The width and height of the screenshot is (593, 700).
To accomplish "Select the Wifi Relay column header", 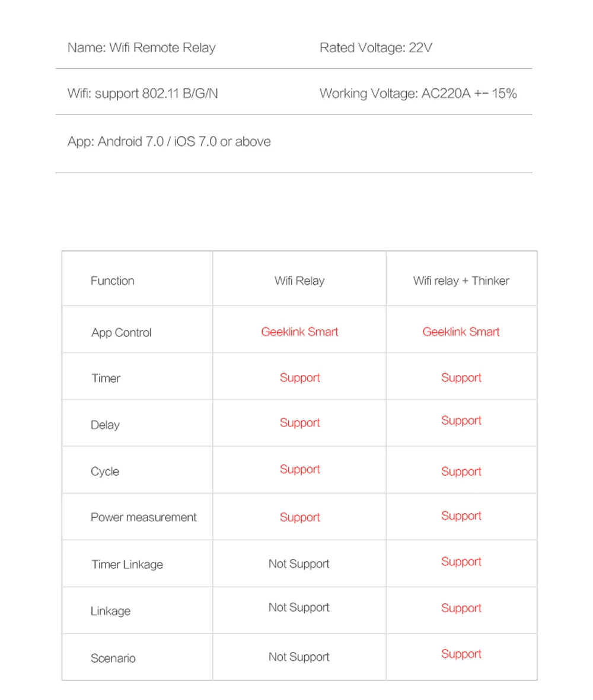I will click(x=299, y=281).
